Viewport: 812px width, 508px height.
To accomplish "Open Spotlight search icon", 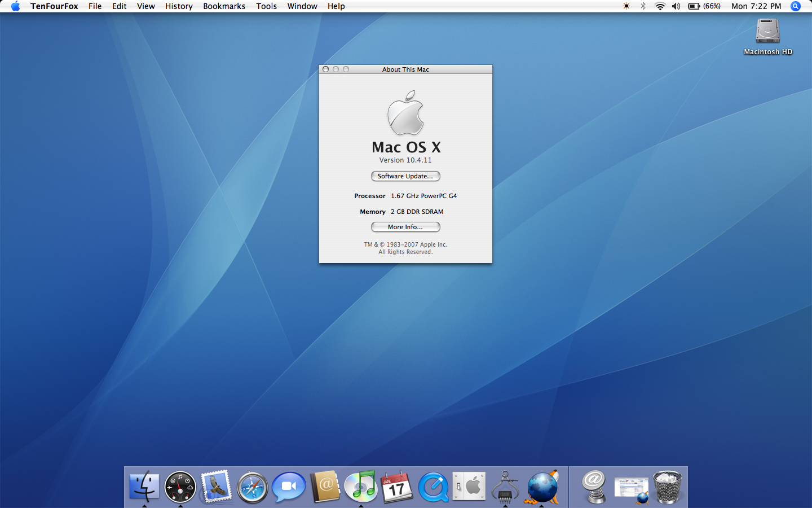I will coord(796,6).
